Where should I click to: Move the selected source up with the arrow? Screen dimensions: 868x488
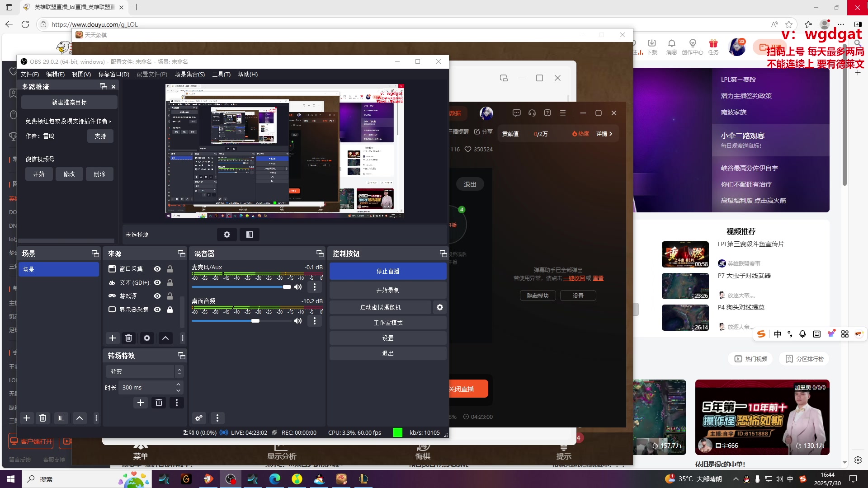[165, 338]
